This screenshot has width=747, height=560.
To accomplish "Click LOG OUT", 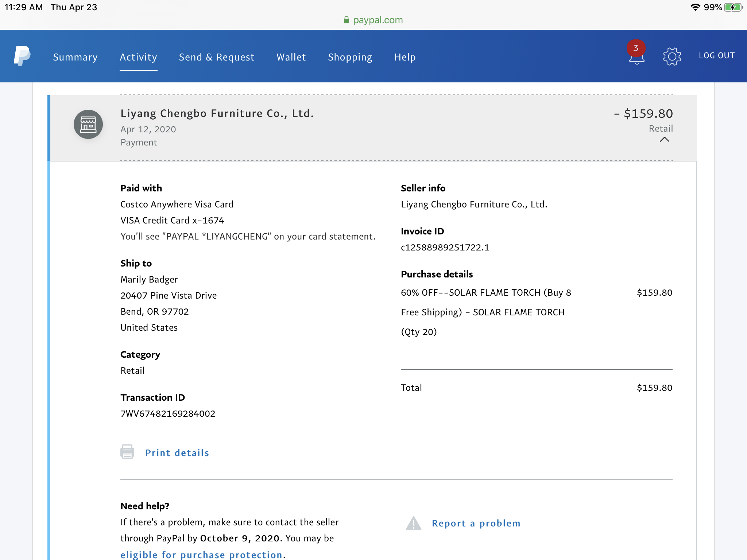I will 717,55.
